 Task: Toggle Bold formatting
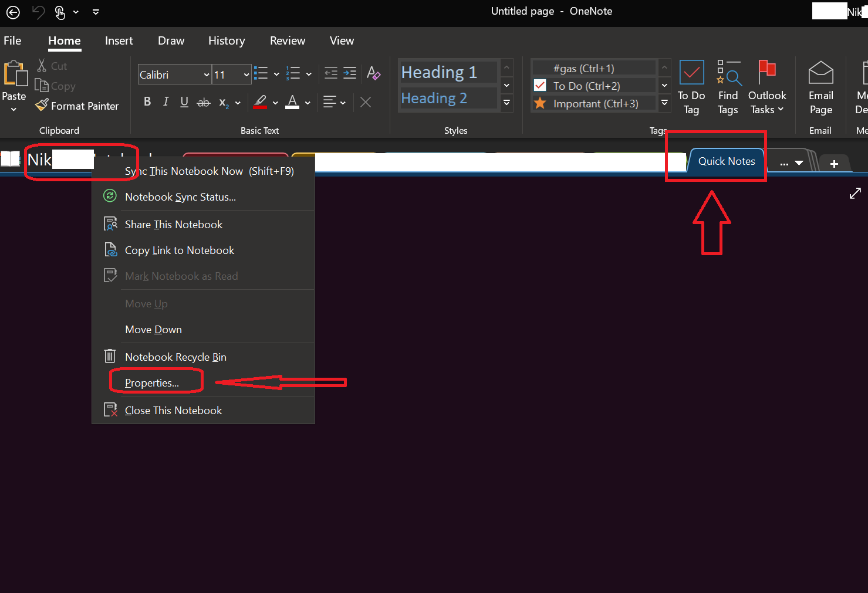[147, 102]
